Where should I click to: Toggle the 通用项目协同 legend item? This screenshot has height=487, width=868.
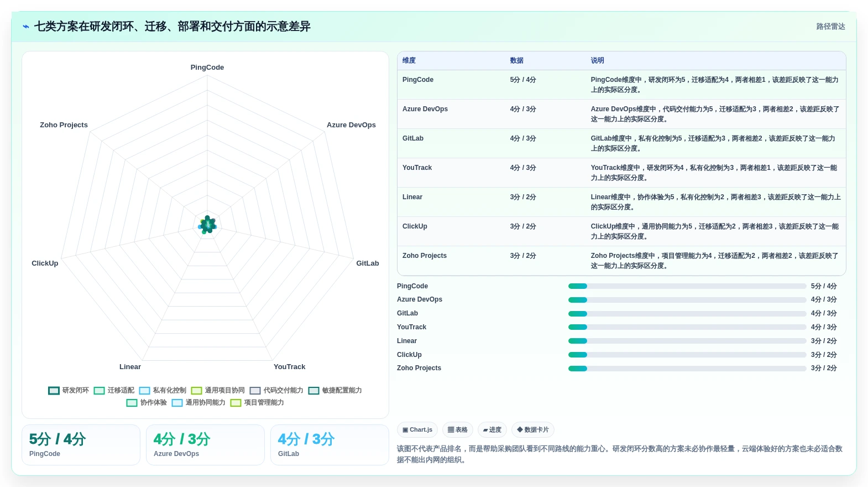[218, 390]
